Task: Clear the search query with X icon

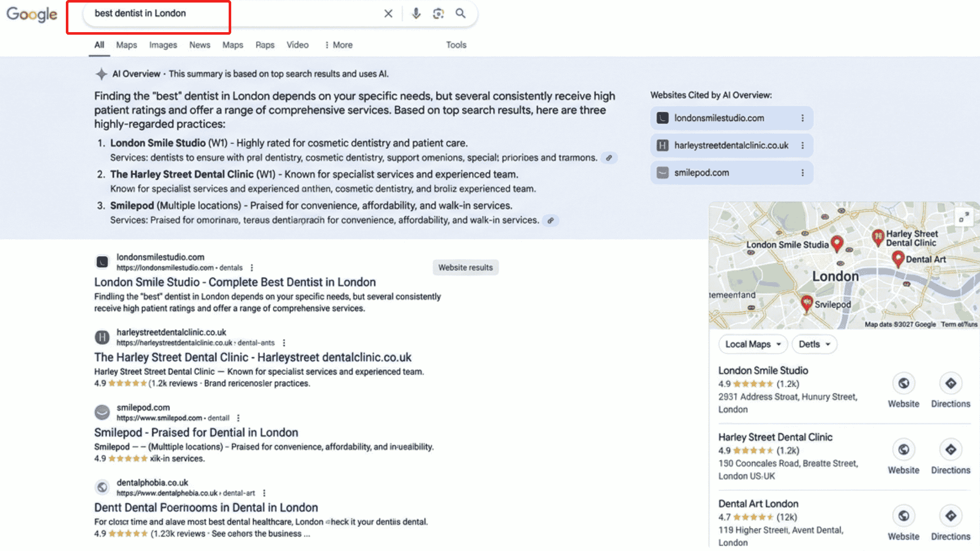Action: click(388, 14)
